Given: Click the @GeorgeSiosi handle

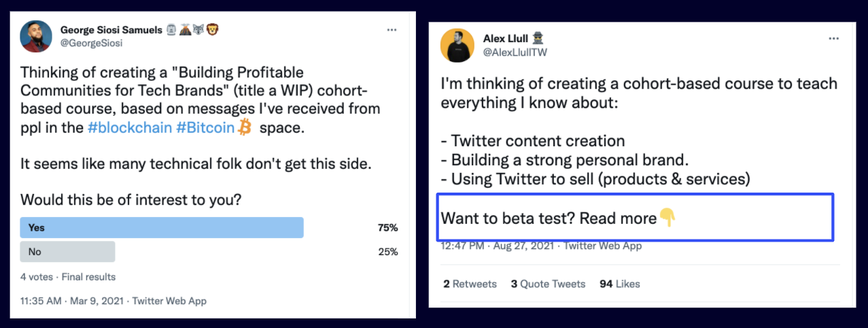Looking at the screenshot, I should (x=91, y=43).
